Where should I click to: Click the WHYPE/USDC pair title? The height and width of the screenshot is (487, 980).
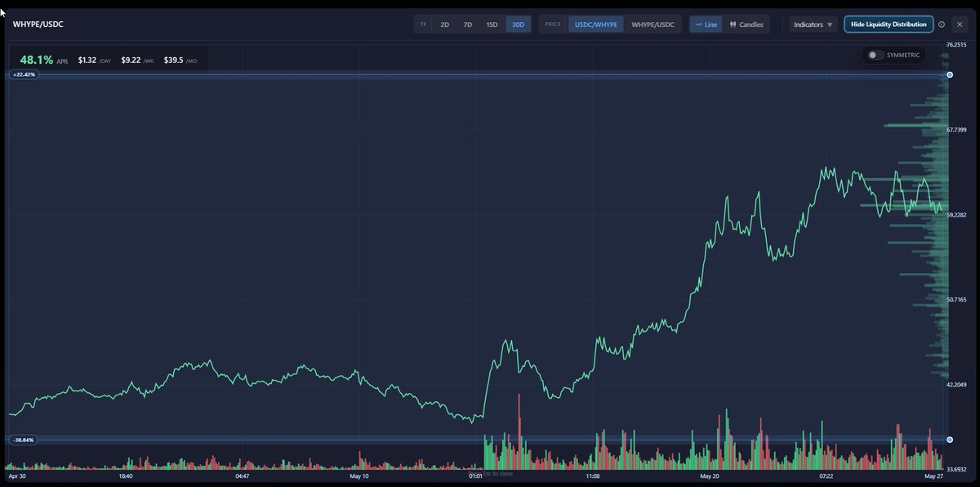point(38,25)
